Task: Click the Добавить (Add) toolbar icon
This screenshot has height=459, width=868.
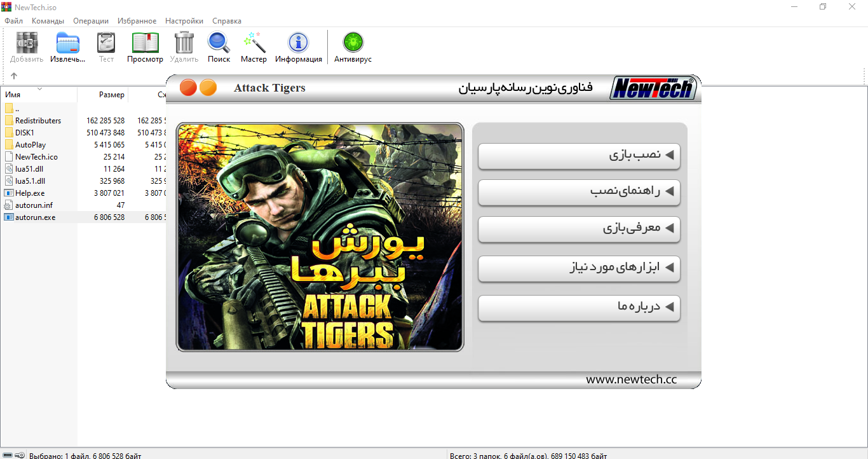Action: pyautogui.click(x=27, y=43)
